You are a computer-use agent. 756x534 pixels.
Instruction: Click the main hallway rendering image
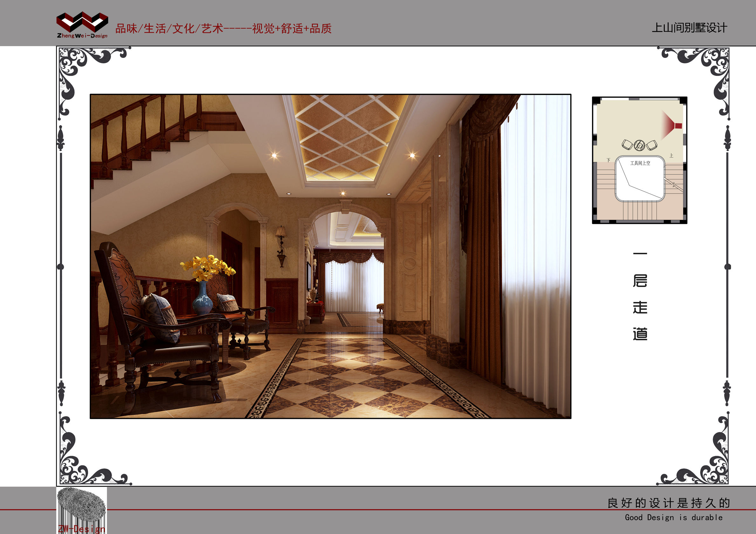(x=330, y=256)
